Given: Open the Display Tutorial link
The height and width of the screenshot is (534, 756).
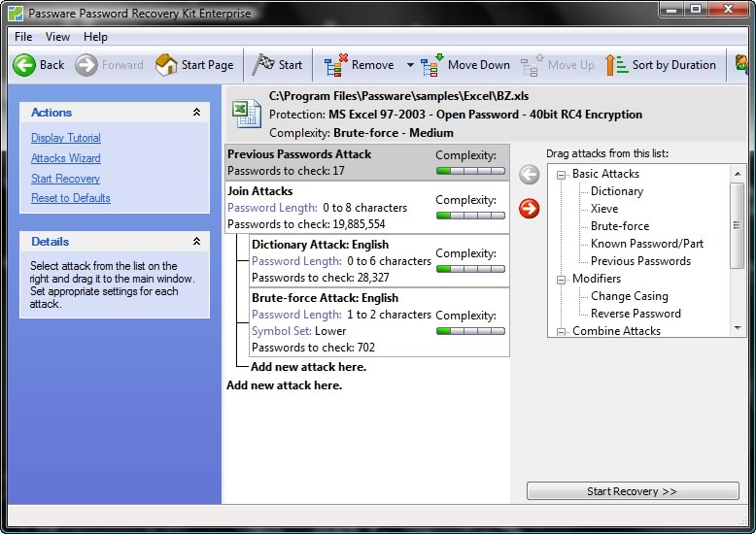Looking at the screenshot, I should click(x=66, y=138).
